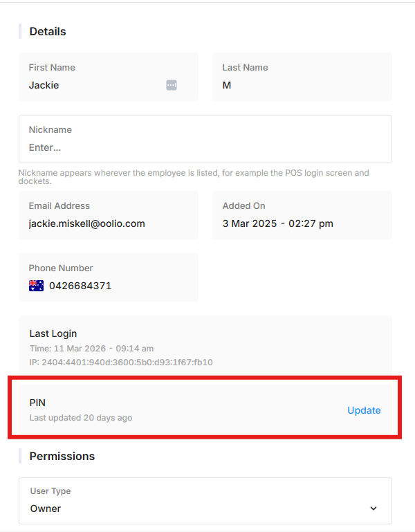Screen dimensions: 415x532
Task: Click the Last Login IP address text
Action: pyautogui.click(x=121, y=362)
